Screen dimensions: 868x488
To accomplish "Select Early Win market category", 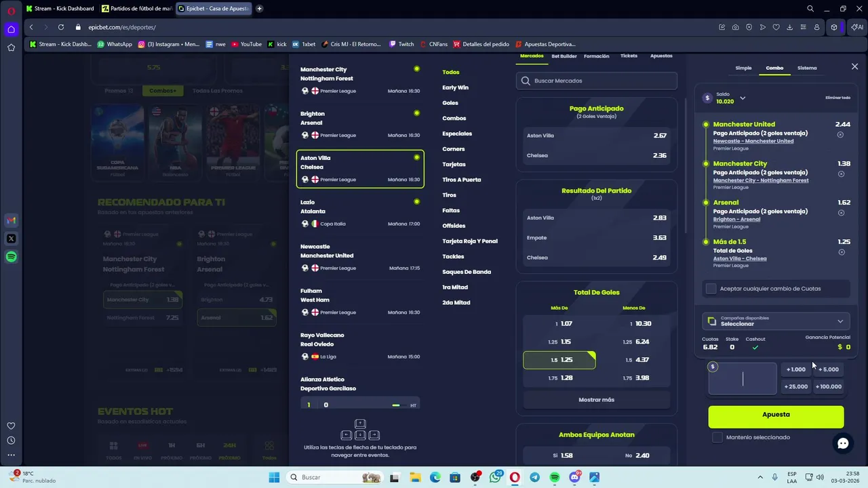I will (x=455, y=87).
